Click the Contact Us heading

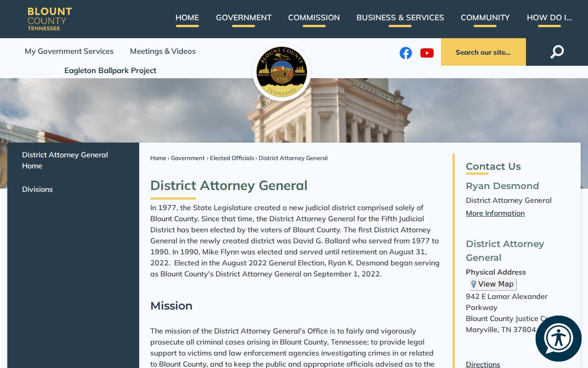coord(493,167)
